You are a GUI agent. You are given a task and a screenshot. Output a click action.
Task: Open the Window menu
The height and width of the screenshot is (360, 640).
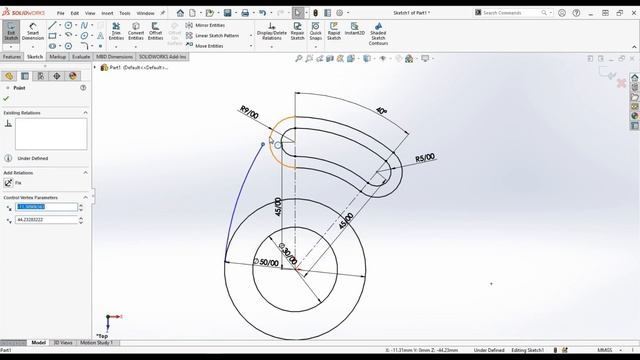pyautogui.click(x=145, y=13)
